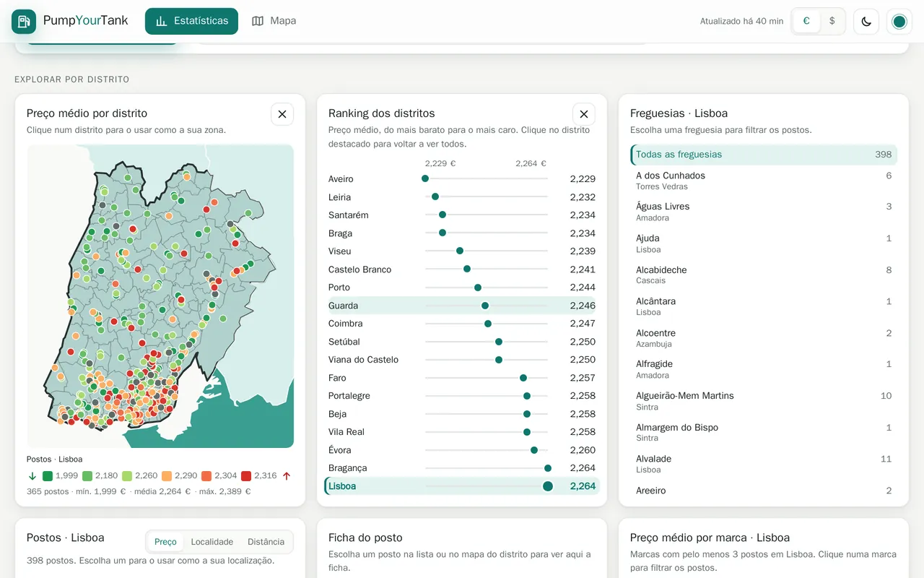Open the teal circle accent color button
The width and height of the screenshot is (924, 578).
pyautogui.click(x=899, y=22)
